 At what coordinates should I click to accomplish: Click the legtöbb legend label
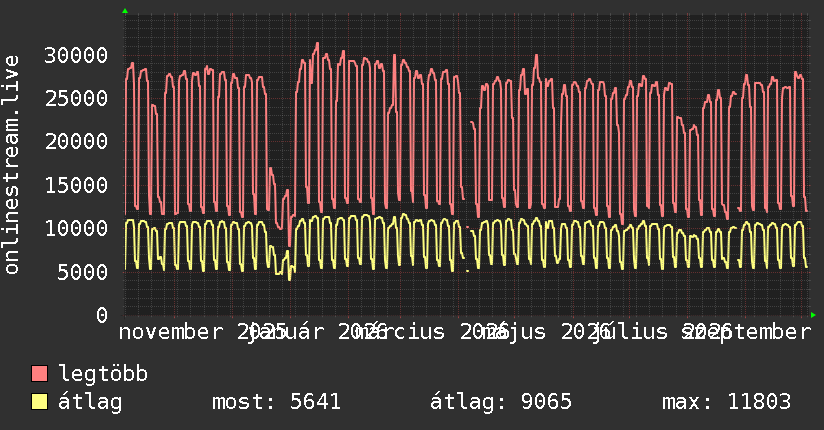click(103, 373)
